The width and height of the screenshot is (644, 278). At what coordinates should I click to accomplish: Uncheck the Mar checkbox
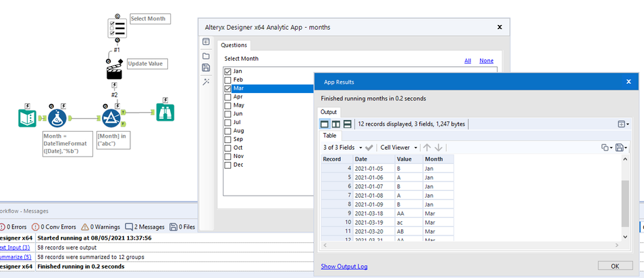(x=228, y=88)
